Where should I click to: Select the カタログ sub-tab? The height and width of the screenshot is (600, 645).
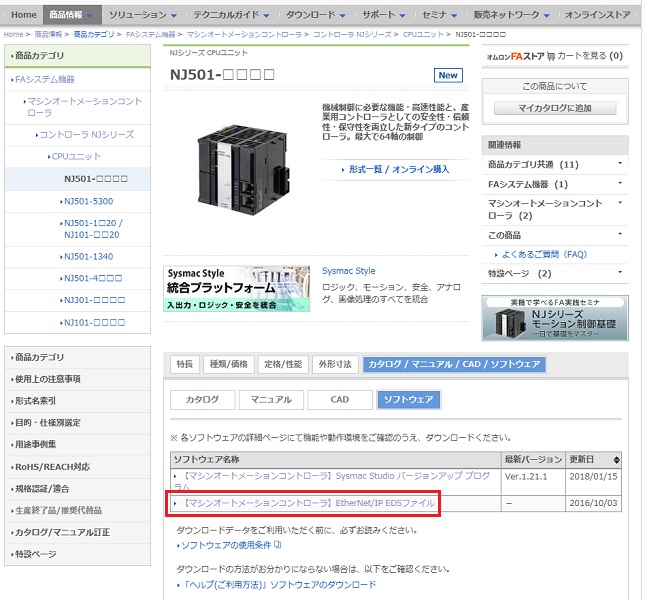202,399
